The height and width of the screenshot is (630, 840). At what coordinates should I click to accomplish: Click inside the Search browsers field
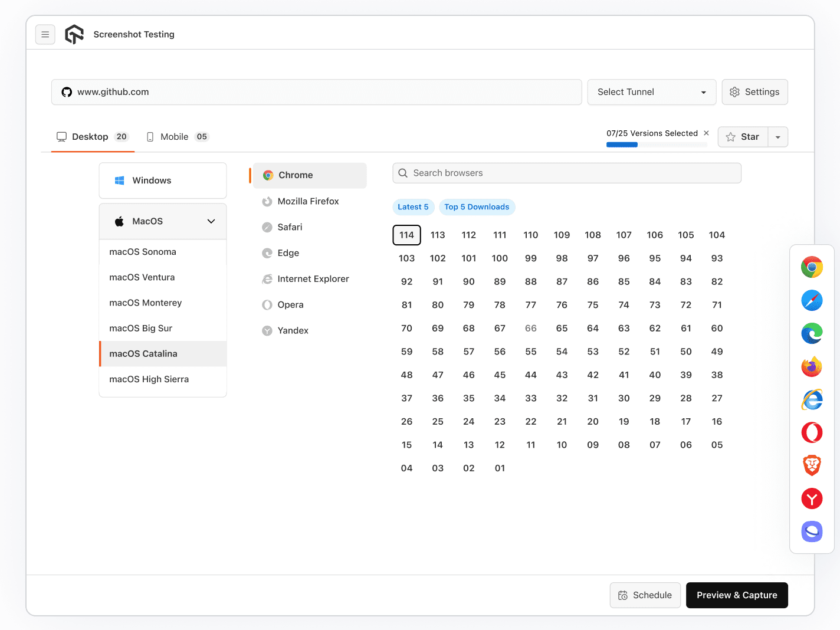pyautogui.click(x=566, y=173)
